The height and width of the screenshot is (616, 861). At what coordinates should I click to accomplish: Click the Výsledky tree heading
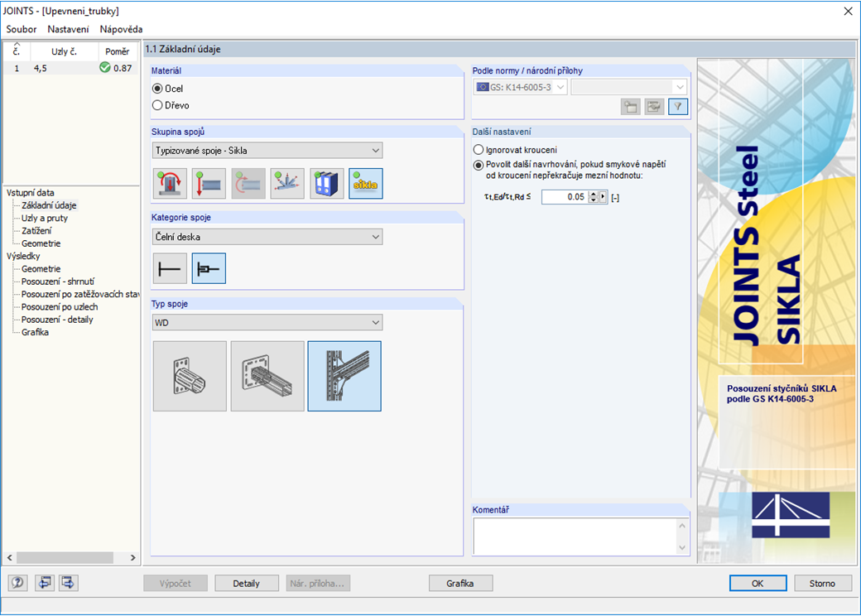[23, 256]
